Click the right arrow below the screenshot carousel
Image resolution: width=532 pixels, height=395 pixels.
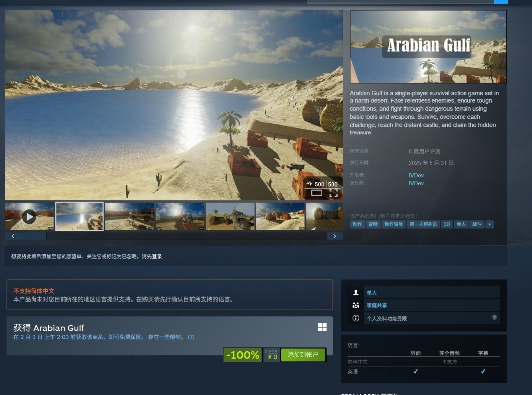(335, 236)
